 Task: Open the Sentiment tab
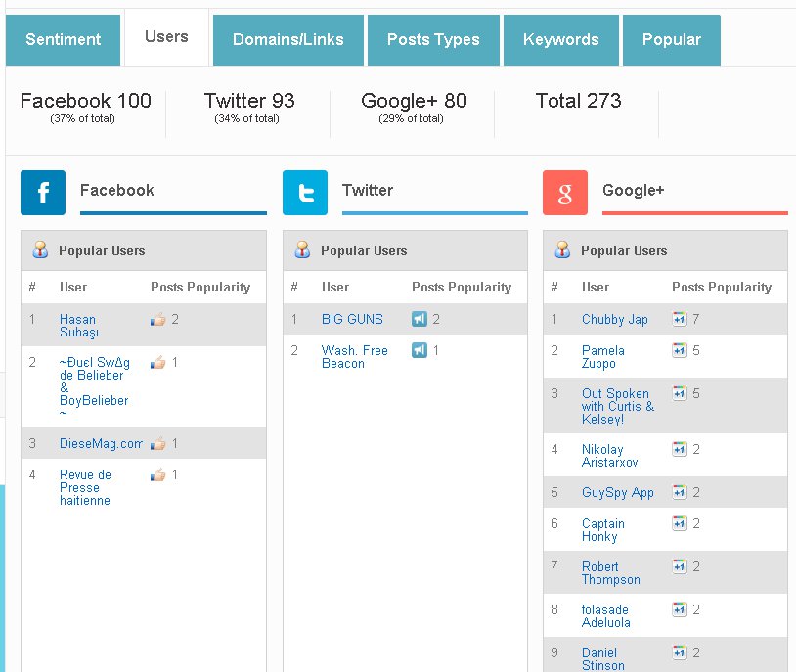point(63,40)
